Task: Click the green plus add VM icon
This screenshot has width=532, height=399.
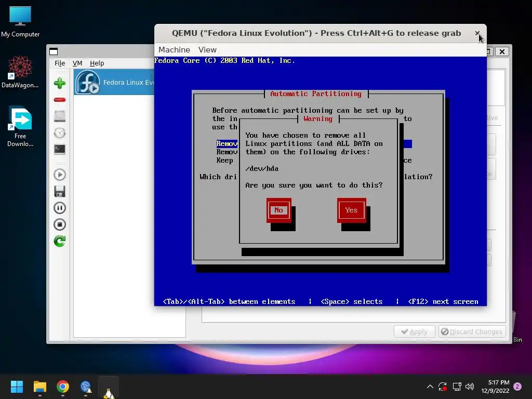Action: click(60, 83)
